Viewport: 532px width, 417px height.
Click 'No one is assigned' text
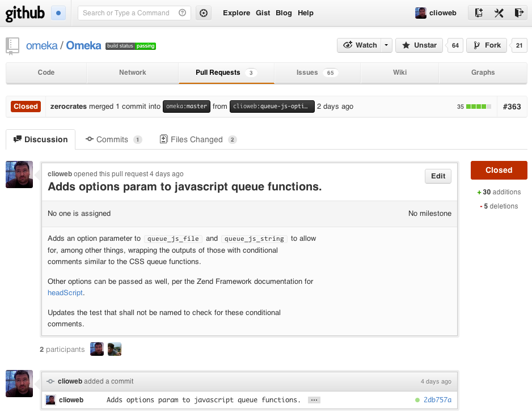79,214
